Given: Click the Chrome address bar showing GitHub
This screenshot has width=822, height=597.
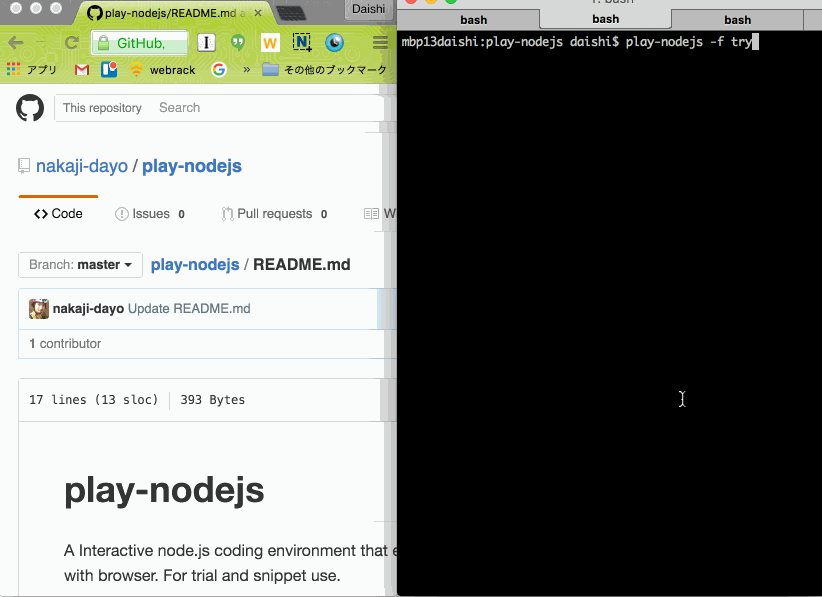Looking at the screenshot, I should [139, 43].
